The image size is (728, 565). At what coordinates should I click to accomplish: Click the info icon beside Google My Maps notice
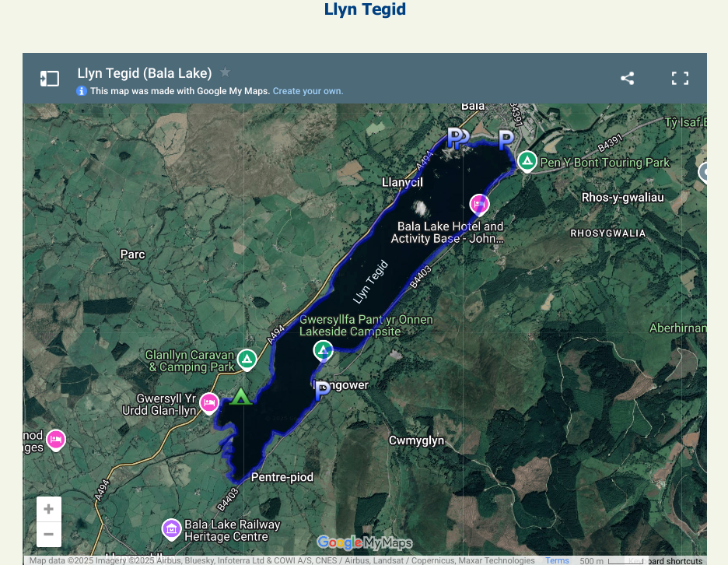82,91
